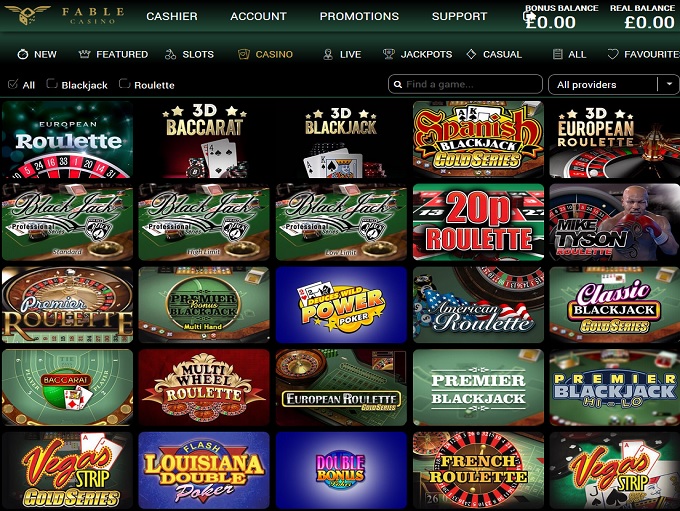Image resolution: width=680 pixels, height=511 pixels.
Task: Click the search magnifier icon
Action: click(398, 85)
